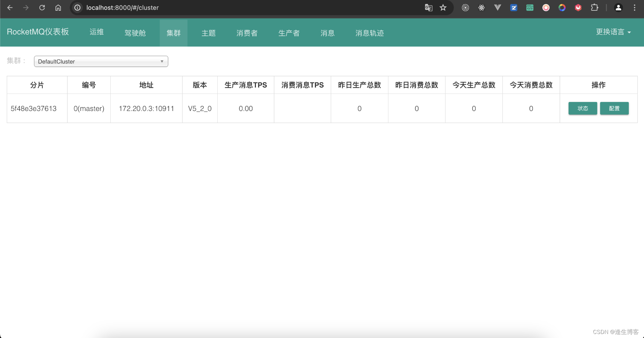The image size is (644, 338).
Task: Open the red shield extension icon
Action: (578, 7)
